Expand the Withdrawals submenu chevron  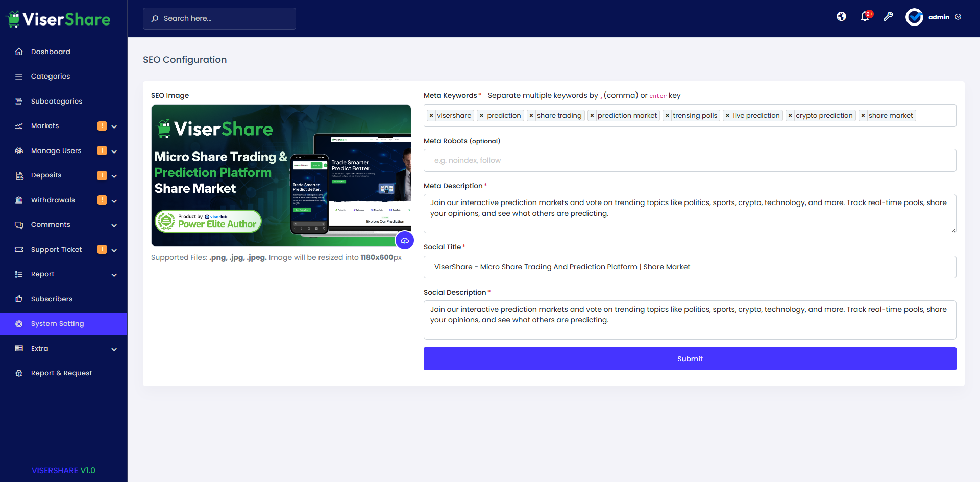point(114,201)
